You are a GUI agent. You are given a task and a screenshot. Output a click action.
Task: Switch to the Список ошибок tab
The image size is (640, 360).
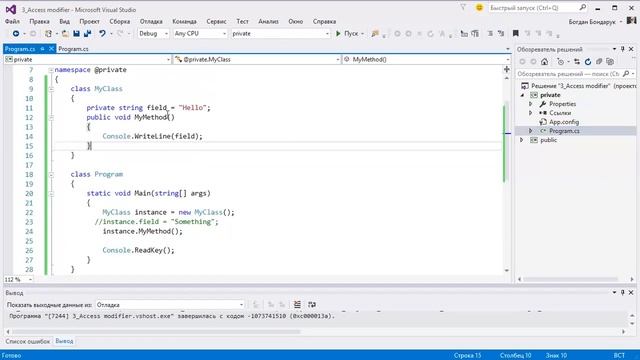27,341
